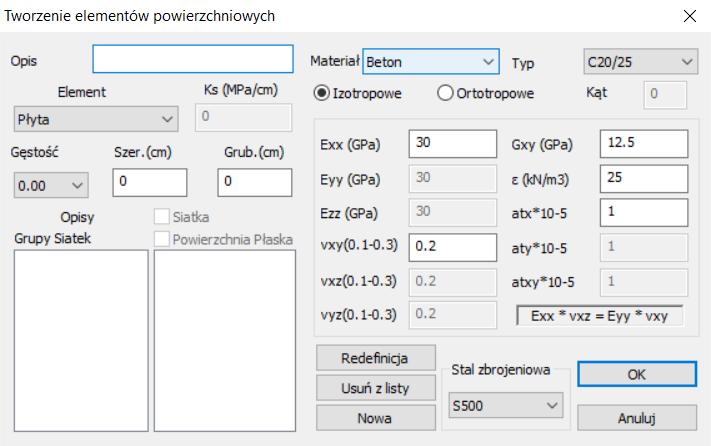The width and height of the screenshot is (711, 446).
Task: Click the atx*10-5 input field
Action: click(644, 213)
